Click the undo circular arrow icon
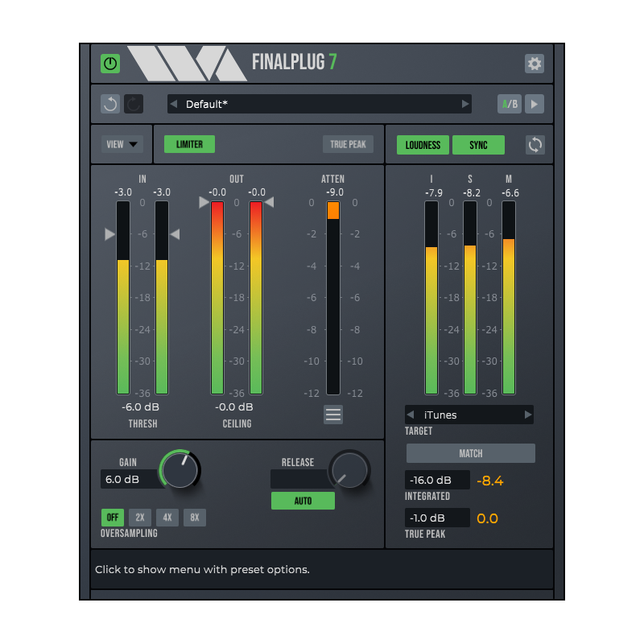 pyautogui.click(x=110, y=104)
